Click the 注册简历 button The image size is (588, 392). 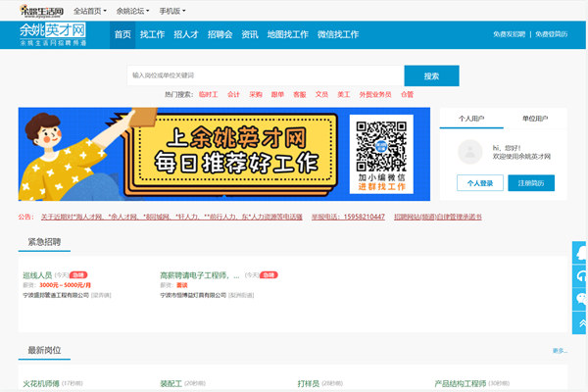coord(530,182)
